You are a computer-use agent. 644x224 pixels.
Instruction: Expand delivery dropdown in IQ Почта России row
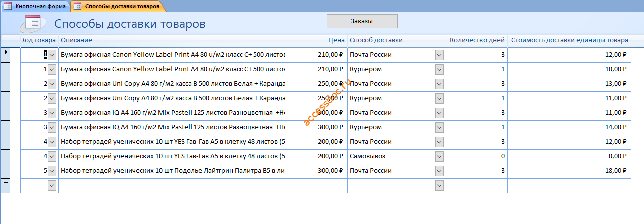tap(440, 113)
